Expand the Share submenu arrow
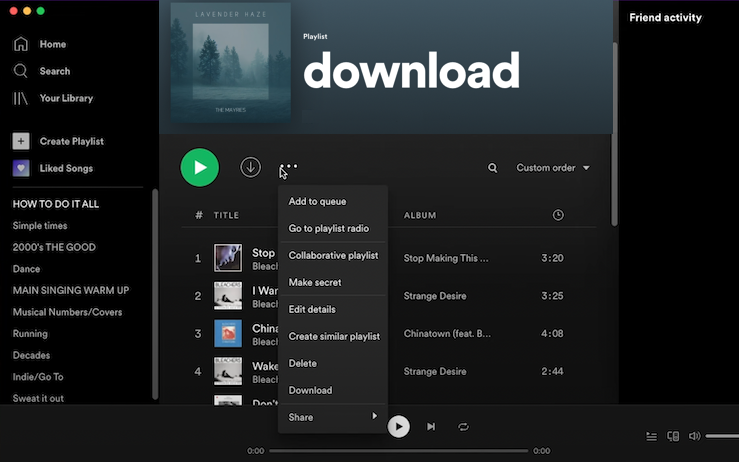739x462 pixels. [375, 416]
